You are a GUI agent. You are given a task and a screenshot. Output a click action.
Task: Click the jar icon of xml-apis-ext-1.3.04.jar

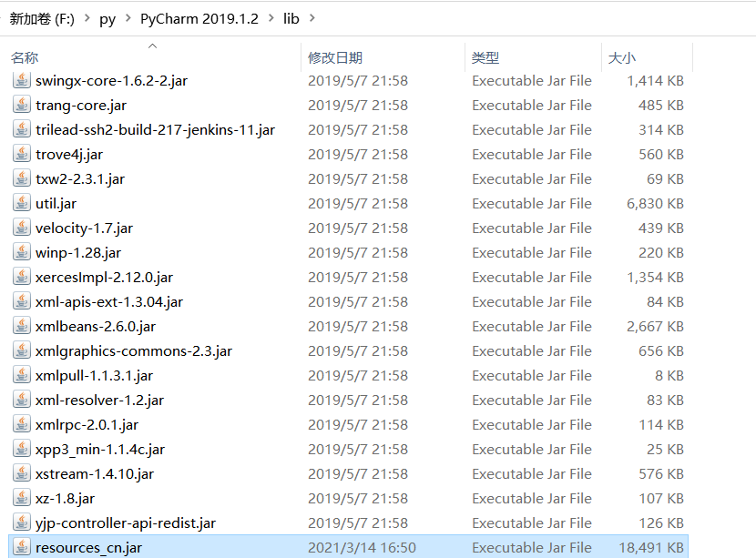pos(22,301)
